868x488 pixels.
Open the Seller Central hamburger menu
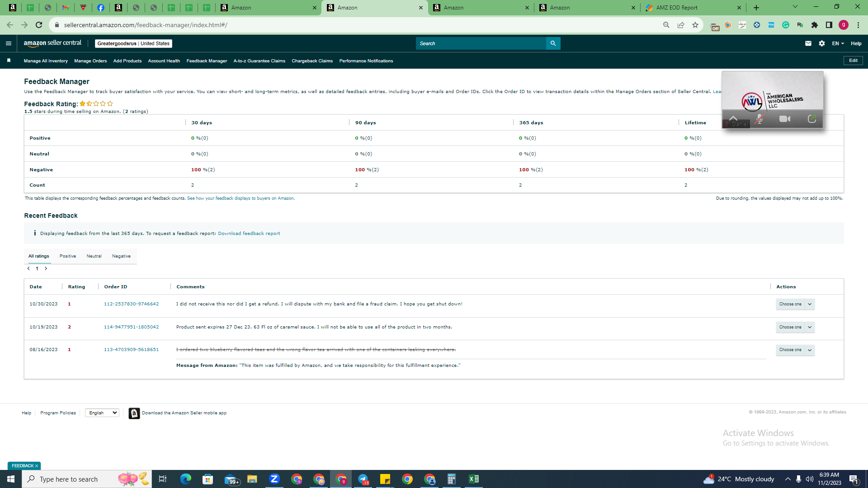(8, 43)
